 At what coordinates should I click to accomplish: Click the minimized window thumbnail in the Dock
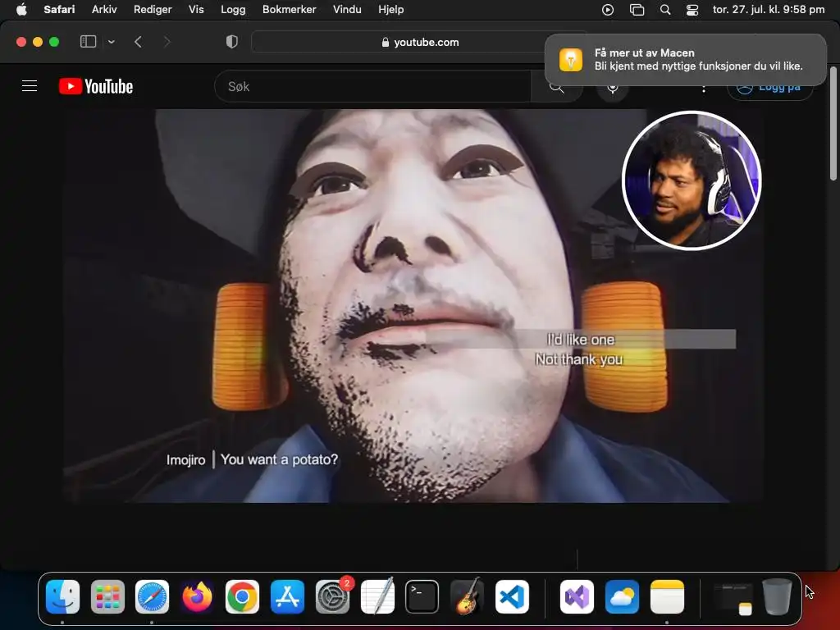(733, 597)
